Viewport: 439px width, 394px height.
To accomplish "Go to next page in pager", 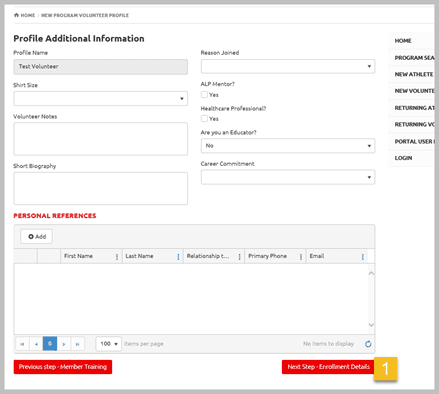I will pos(64,344).
